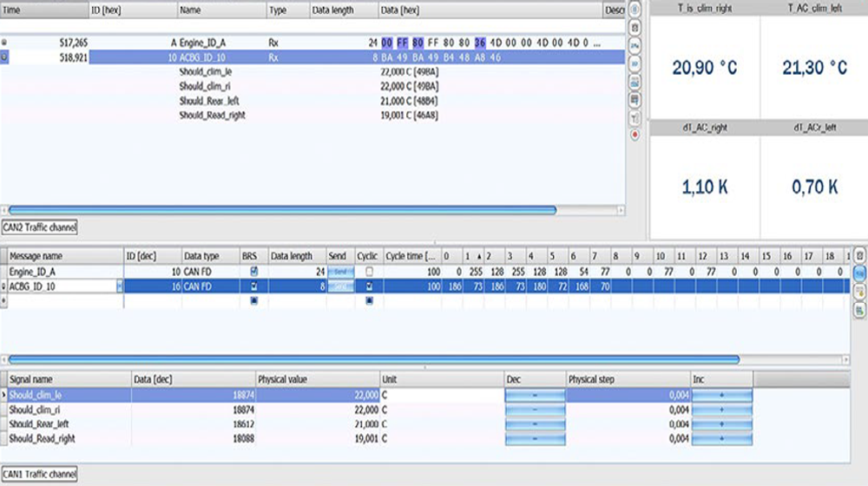This screenshot has width=868, height=486.
Task: Select Should_clim_le under ACBG_ID_10 in trace
Action: point(206,72)
